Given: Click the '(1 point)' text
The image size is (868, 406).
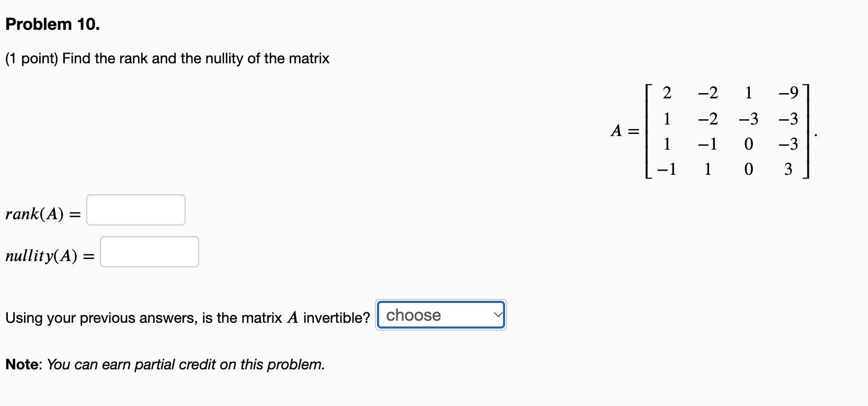Looking at the screenshot, I should tap(31, 58).
